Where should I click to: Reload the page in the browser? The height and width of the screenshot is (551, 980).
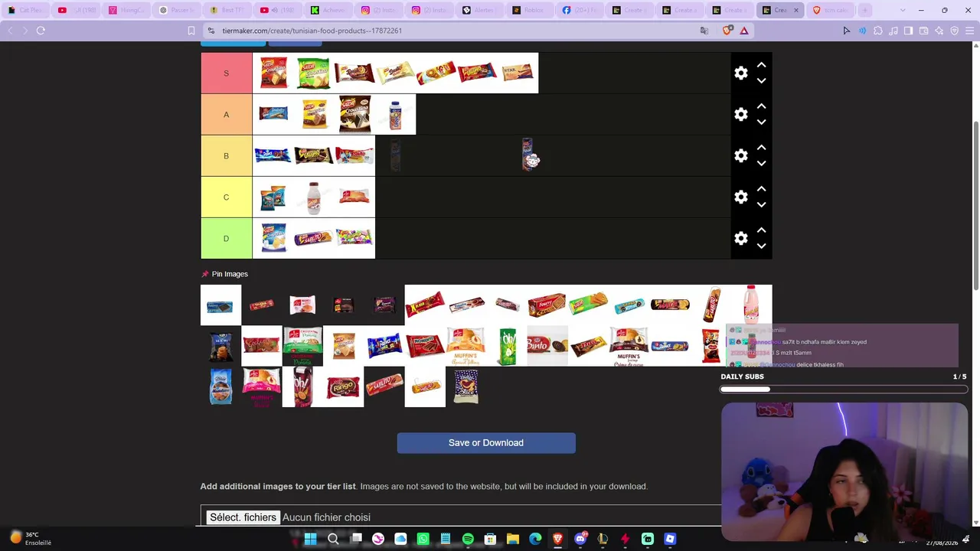click(x=41, y=31)
